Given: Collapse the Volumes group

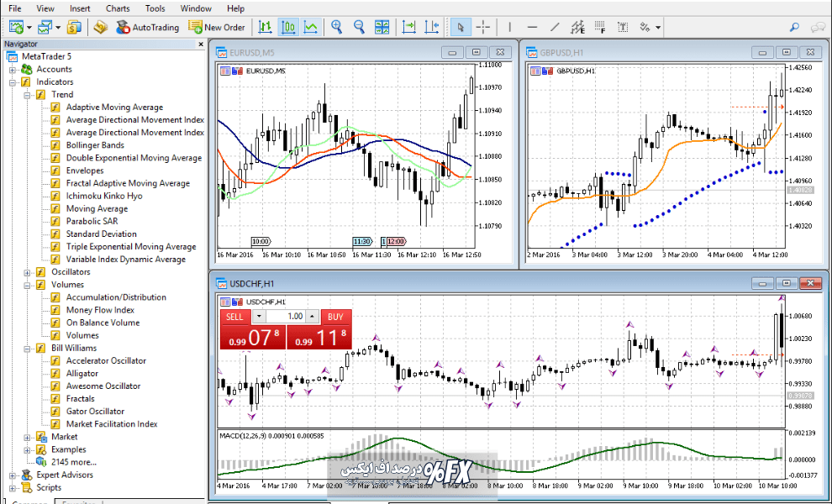Looking at the screenshot, I should pos(27,285).
